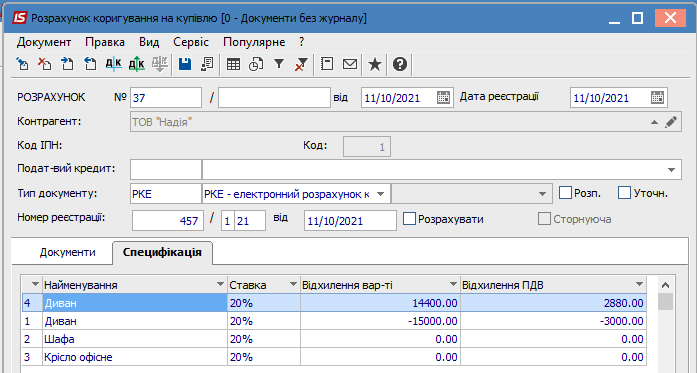Clear filter with red-cross funnel icon
This screenshot has height=373, width=697.
pos(301,64)
